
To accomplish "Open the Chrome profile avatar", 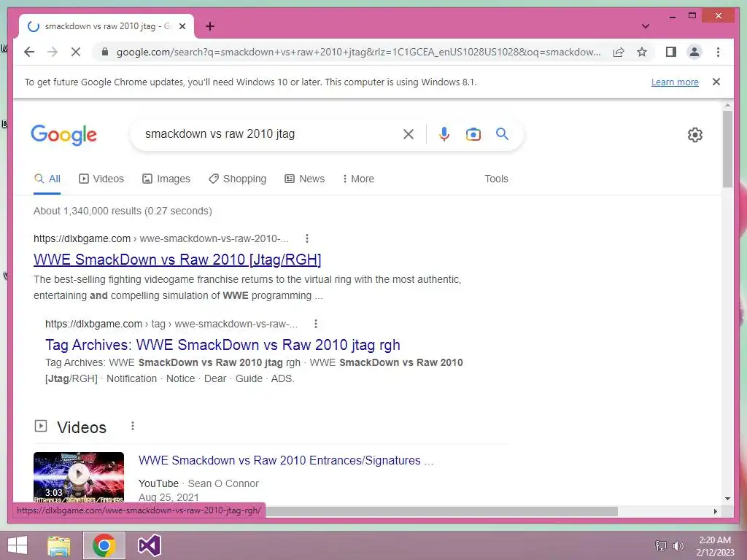I will pyautogui.click(x=694, y=52).
